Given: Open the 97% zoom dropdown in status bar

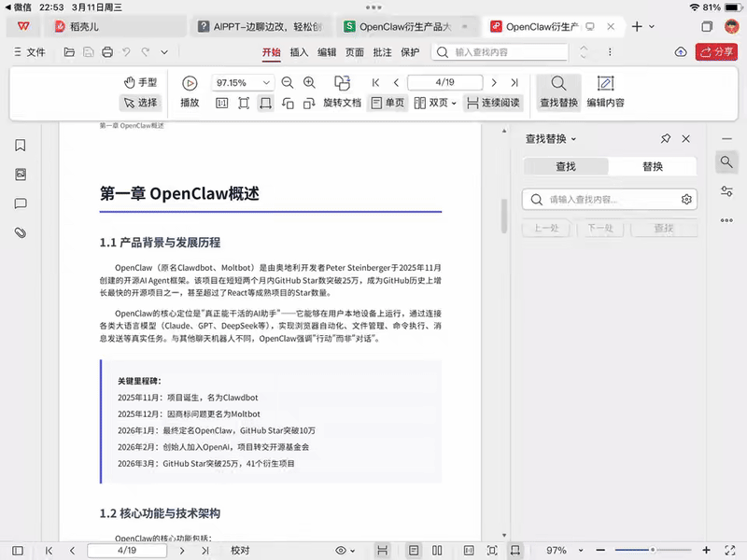Looking at the screenshot, I should (x=581, y=551).
